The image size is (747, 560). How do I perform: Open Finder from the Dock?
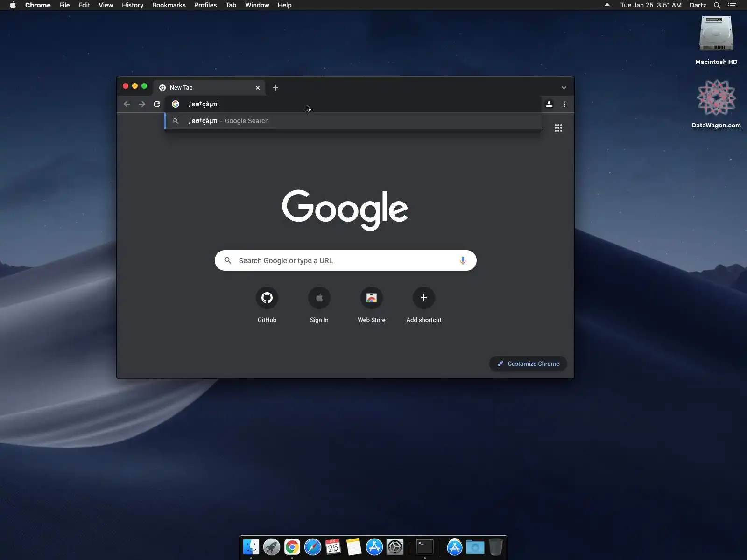coord(251,547)
